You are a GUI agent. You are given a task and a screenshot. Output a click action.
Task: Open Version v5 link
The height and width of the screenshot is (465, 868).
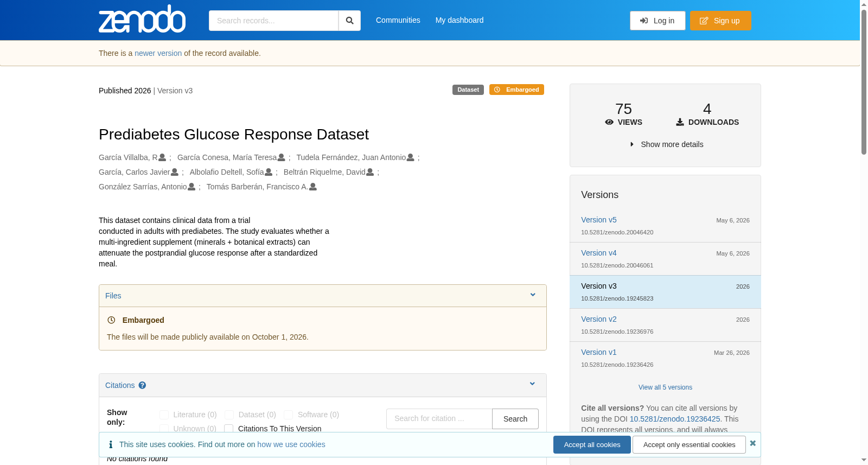point(599,220)
